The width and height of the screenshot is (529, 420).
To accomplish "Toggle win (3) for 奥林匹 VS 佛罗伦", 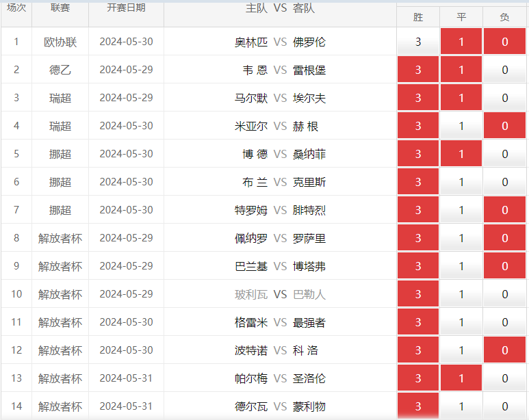I will 418,42.
